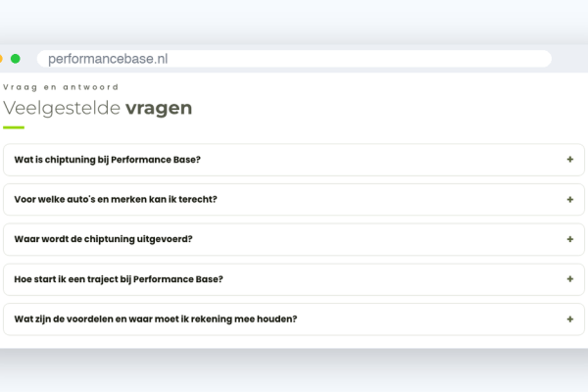Open question "Hoe start ik een traject bij Performance Base?"
The width and height of the screenshot is (588, 392).
294,279
